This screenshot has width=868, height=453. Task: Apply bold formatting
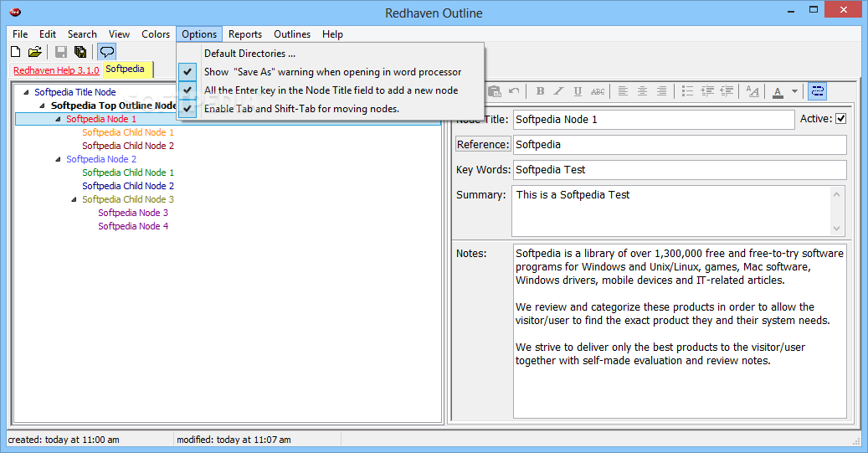540,91
